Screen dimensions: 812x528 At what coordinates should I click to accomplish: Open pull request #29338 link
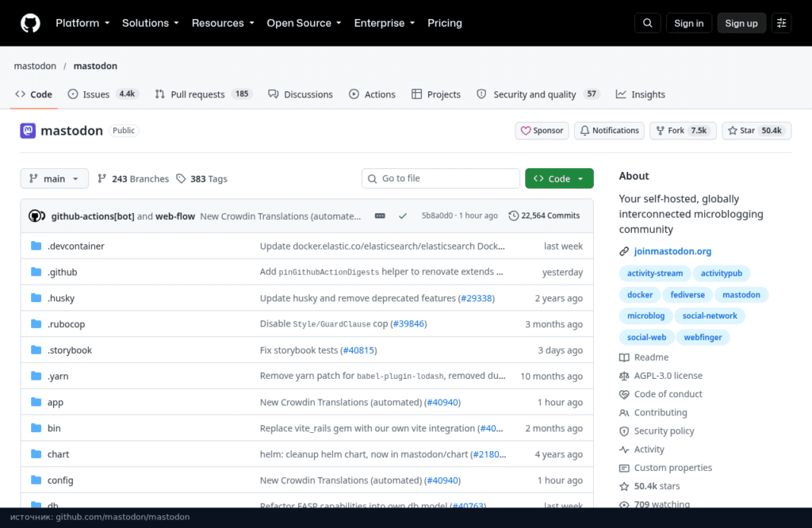(476, 298)
